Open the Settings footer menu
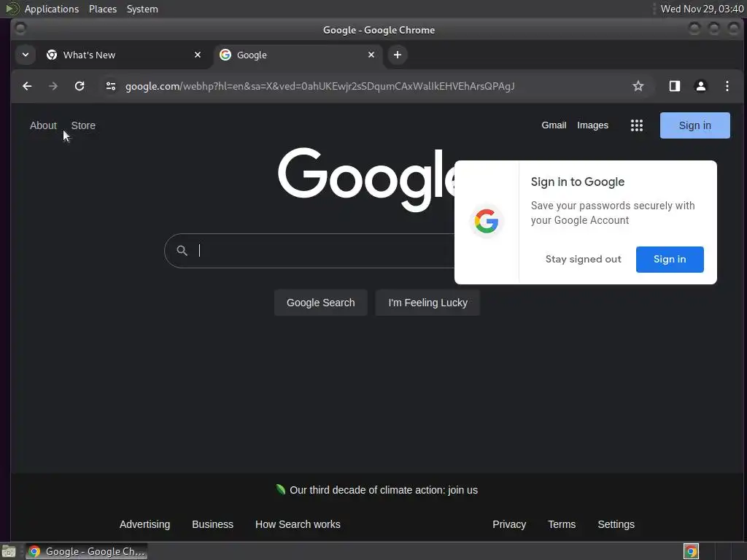 [616, 524]
